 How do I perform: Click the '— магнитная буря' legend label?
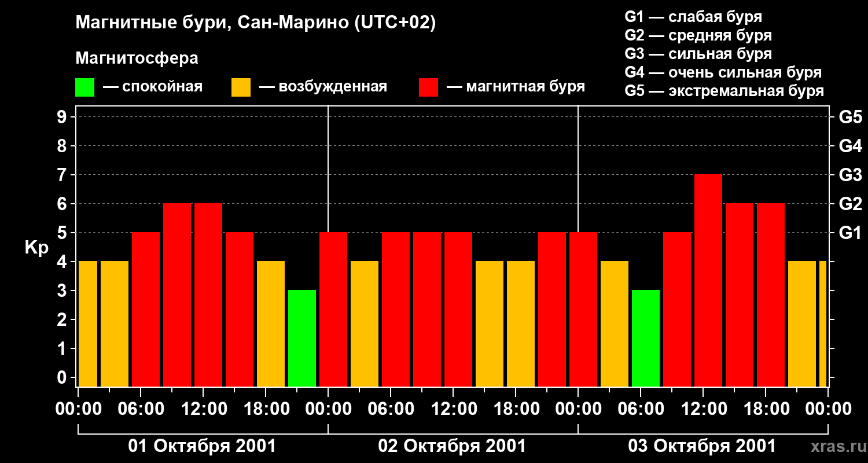click(516, 87)
